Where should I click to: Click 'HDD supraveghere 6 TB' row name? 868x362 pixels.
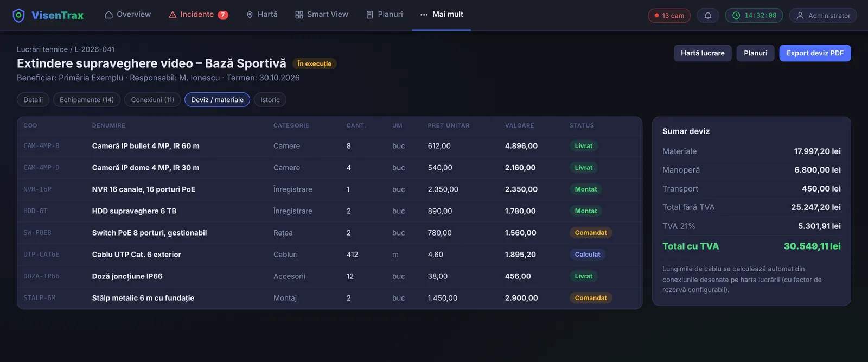click(134, 211)
